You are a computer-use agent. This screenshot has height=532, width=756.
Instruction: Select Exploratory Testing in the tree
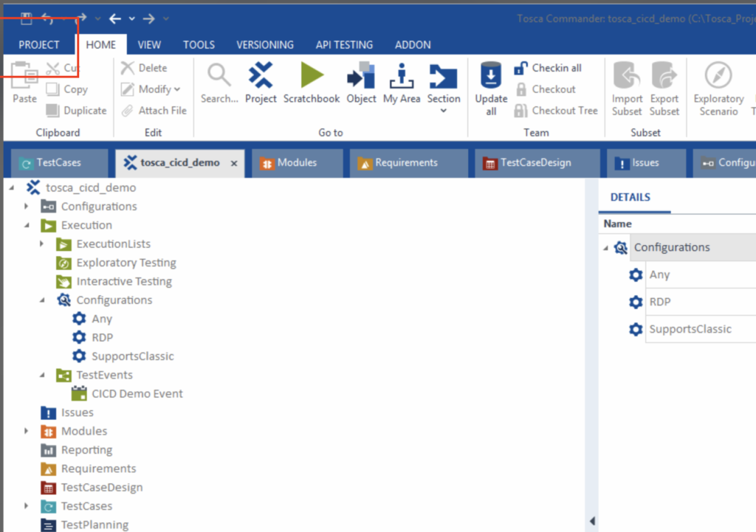(126, 263)
